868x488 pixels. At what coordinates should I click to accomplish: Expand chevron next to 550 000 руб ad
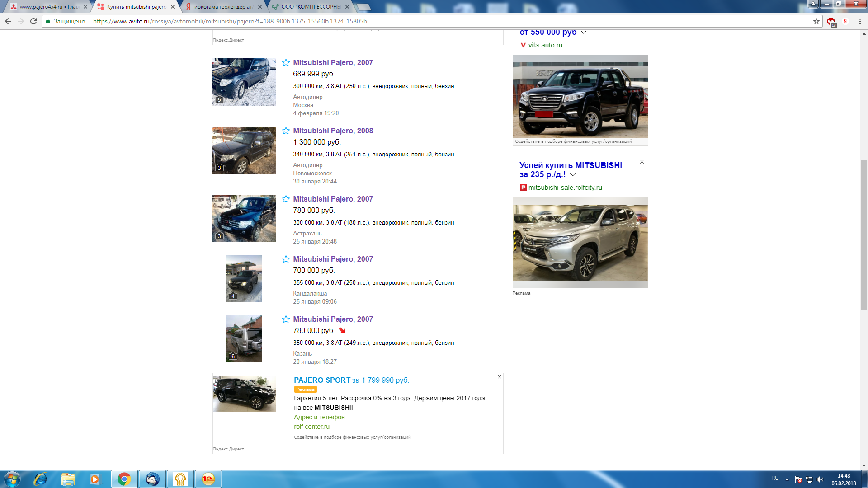pos(583,33)
